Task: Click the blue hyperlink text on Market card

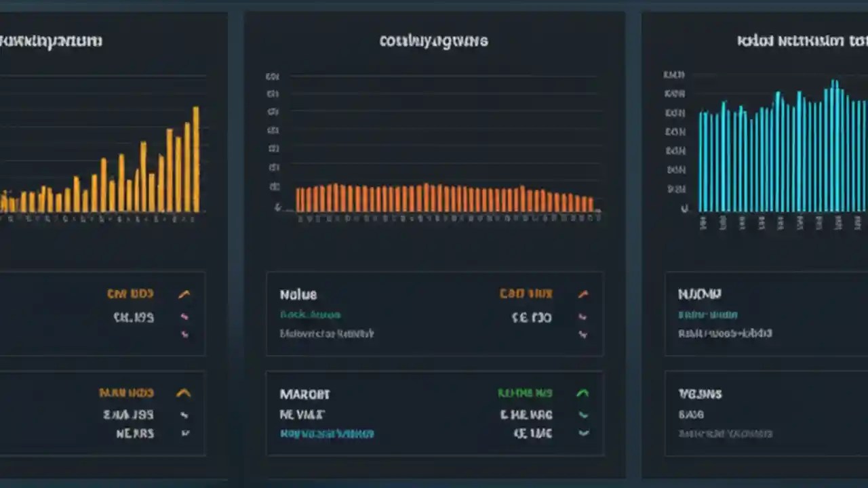Action: point(328,433)
